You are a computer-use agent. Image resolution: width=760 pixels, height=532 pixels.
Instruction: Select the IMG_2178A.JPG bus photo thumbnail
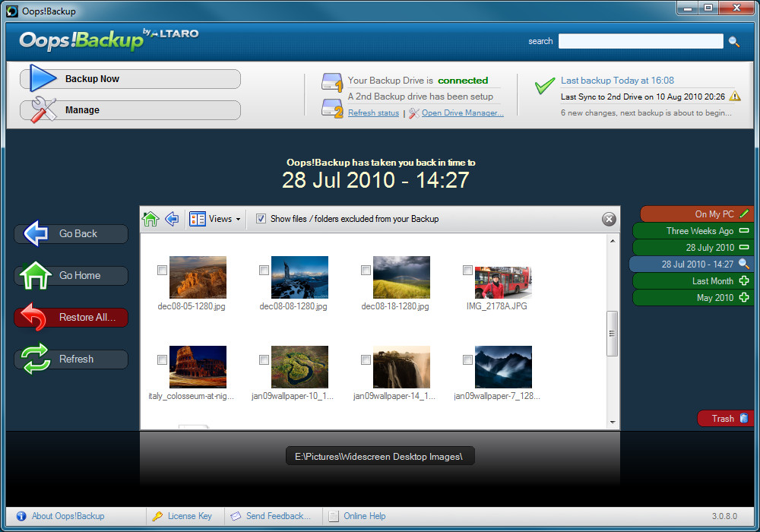pos(503,282)
